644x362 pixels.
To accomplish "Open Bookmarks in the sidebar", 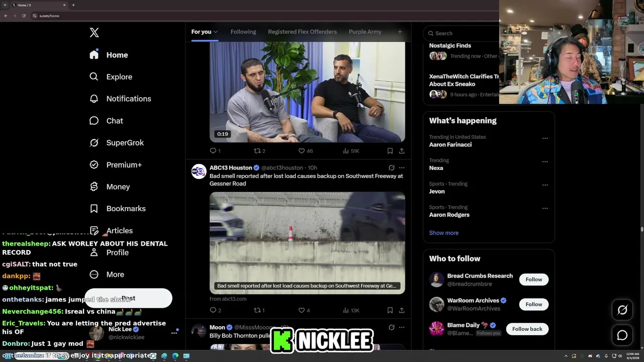I will [x=118, y=209].
